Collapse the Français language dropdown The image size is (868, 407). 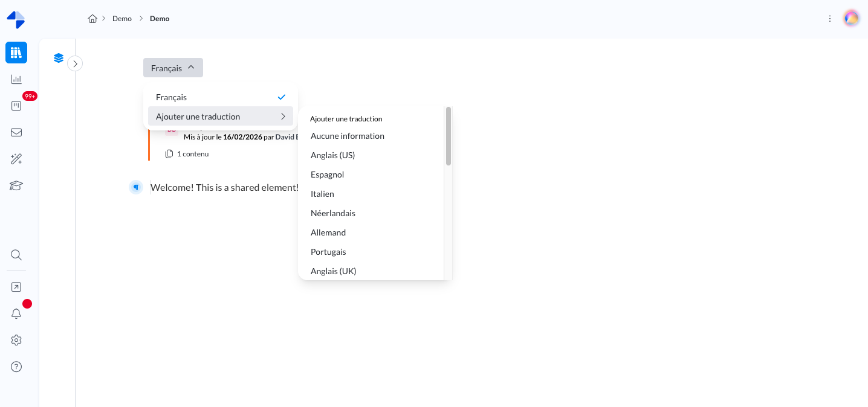173,68
